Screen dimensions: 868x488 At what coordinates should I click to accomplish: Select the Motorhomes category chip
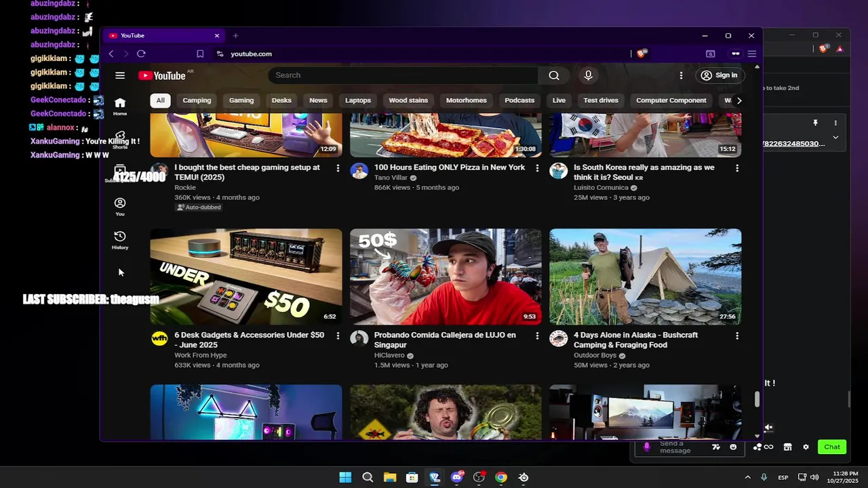467,100
